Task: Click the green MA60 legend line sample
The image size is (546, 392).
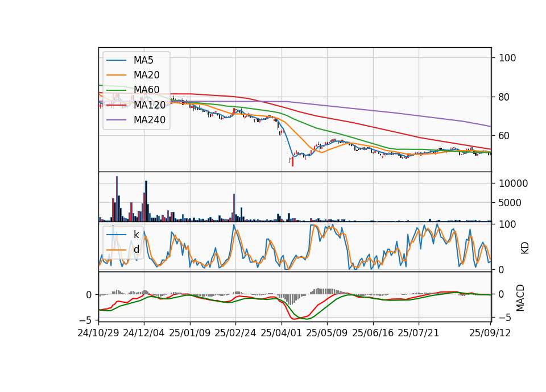Action: (116, 90)
